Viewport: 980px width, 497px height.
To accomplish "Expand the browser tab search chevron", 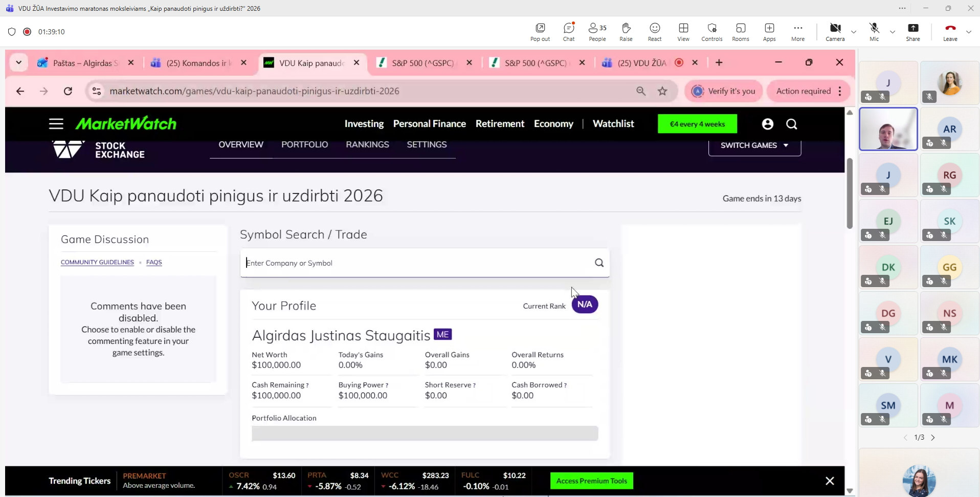I will [19, 62].
